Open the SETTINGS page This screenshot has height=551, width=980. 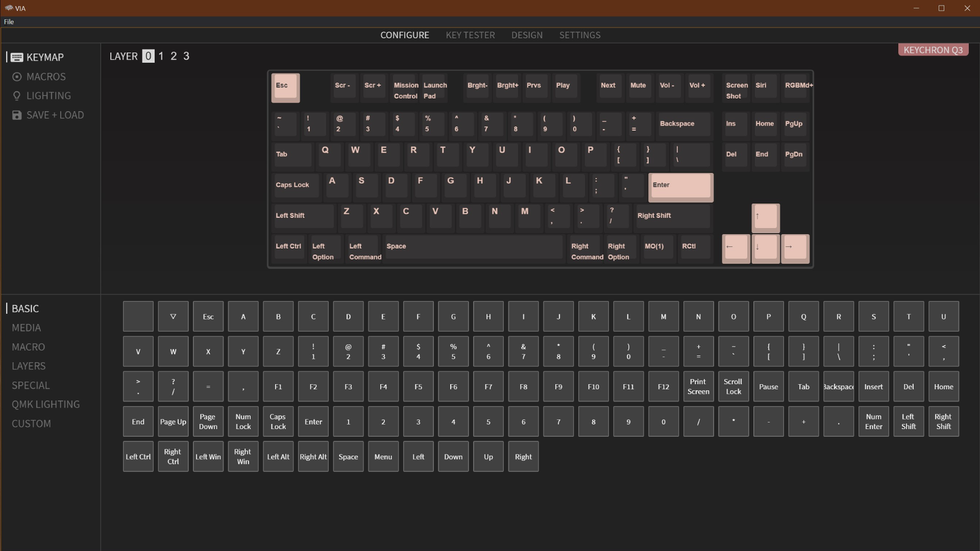tap(580, 35)
